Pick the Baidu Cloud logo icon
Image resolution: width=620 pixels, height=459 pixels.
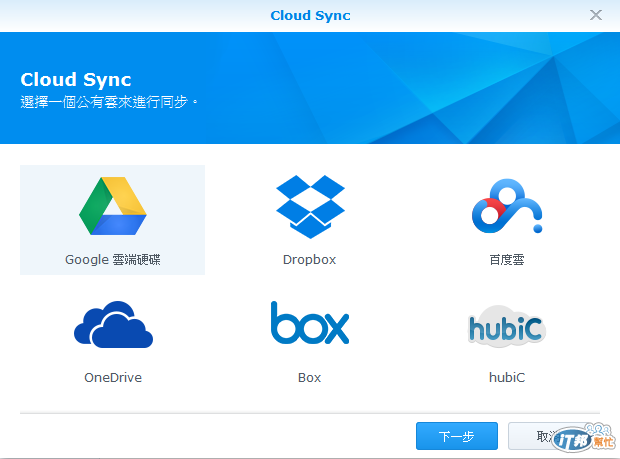point(507,206)
